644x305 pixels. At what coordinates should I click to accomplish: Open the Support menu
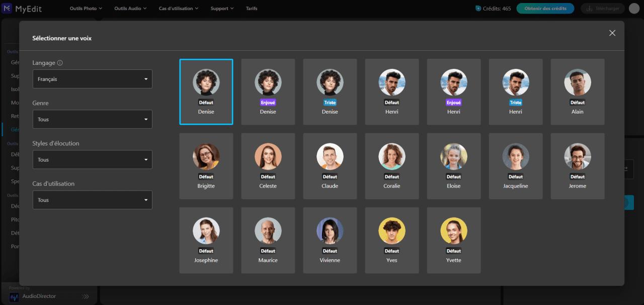pyautogui.click(x=222, y=9)
